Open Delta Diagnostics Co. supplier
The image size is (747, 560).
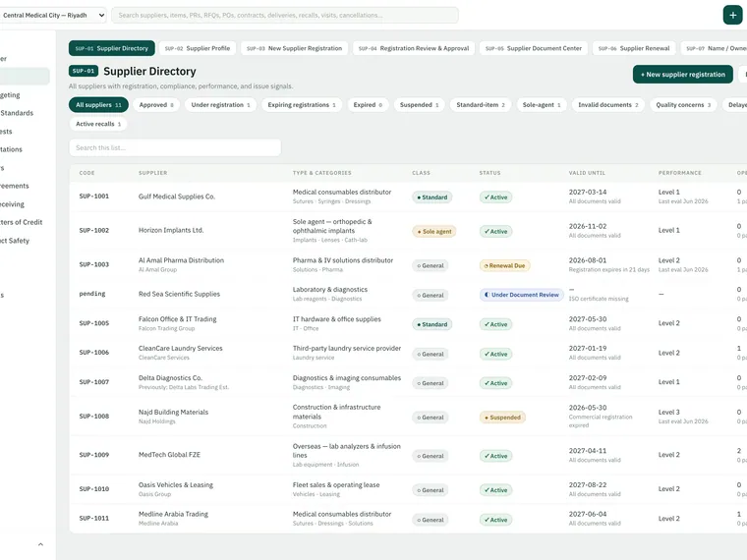171,378
